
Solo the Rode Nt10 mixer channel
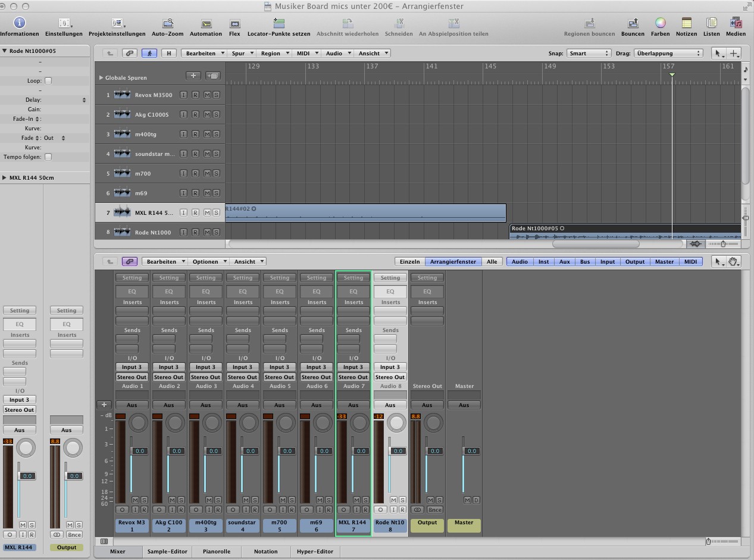pos(403,500)
